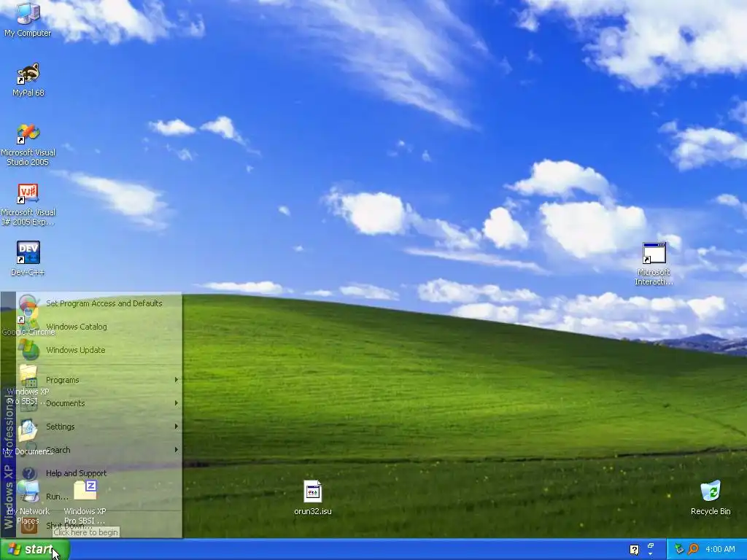This screenshot has width=747, height=560.
Task: Expand the Settings submenu arrow
Action: point(177,427)
